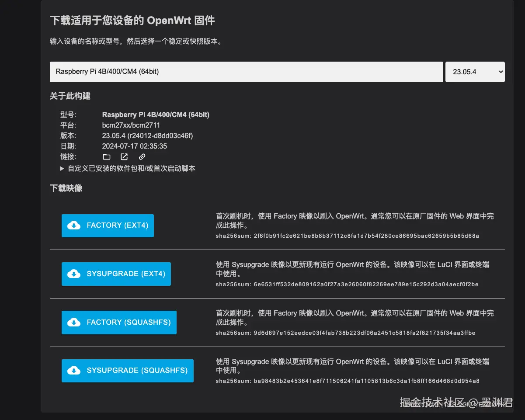
Task: Click the cloud download icon on FACTORY (EXT4)
Action: [x=74, y=226]
